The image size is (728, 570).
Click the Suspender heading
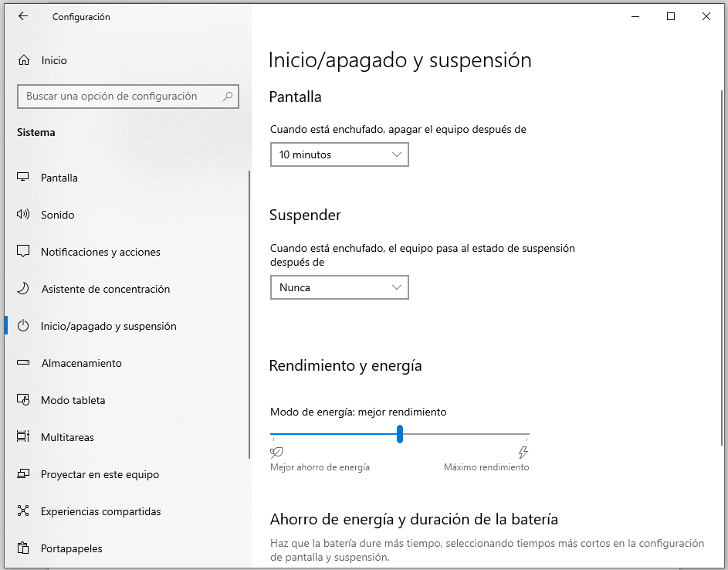tap(305, 215)
